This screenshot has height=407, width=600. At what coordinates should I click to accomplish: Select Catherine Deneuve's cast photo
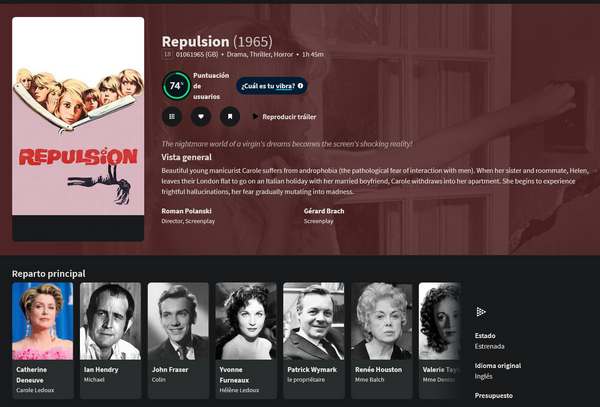point(42,321)
